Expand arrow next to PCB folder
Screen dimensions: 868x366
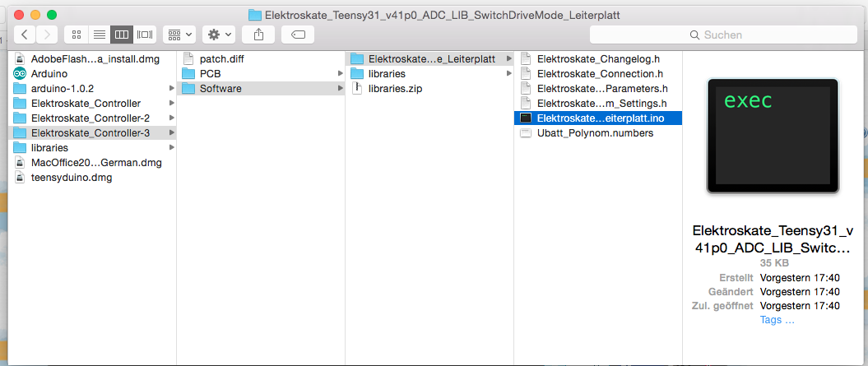[340, 74]
